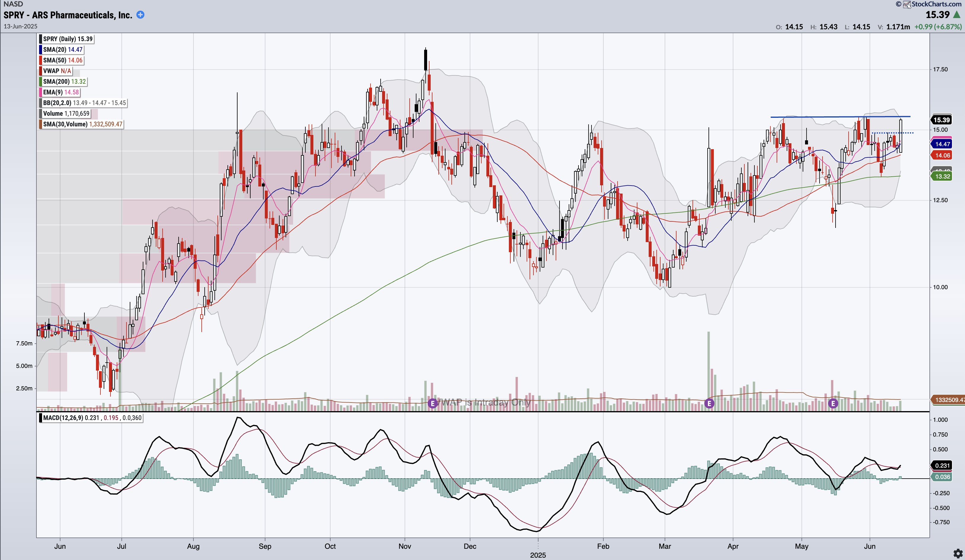Click the March earnings E marker
The height and width of the screenshot is (560, 965).
(x=709, y=403)
